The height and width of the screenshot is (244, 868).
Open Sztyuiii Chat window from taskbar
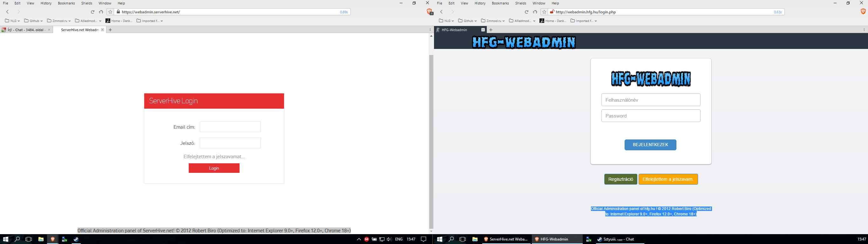[616, 239]
